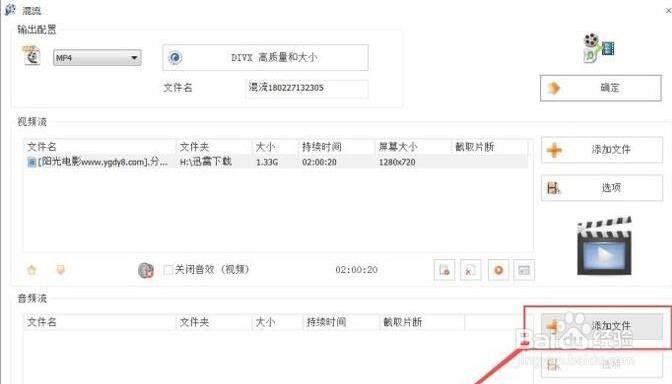
Task: Click the remove file icon in video toolbar
Action: (x=444, y=270)
